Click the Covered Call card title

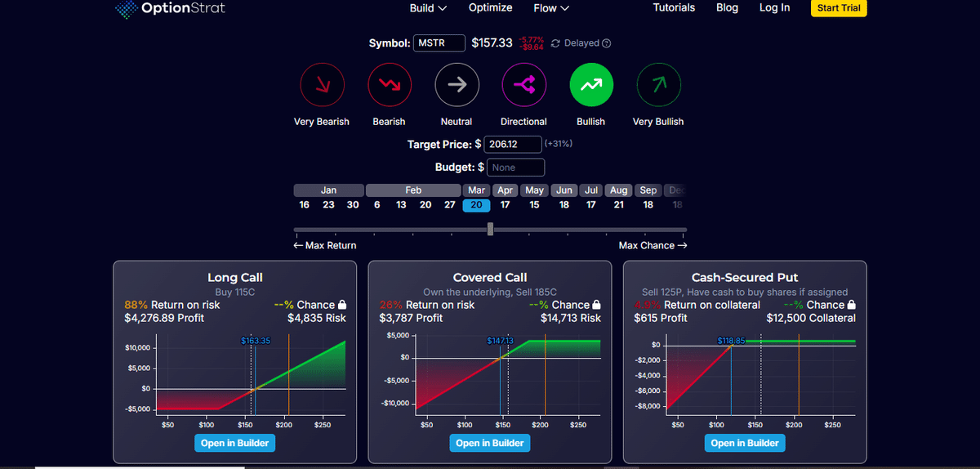pos(490,278)
